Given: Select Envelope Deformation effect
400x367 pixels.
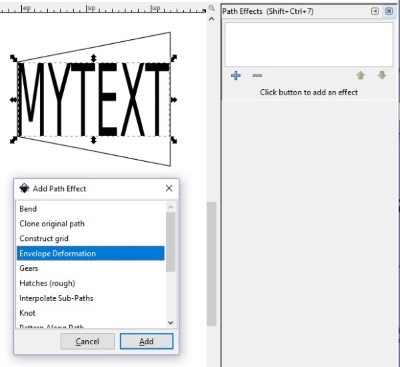Looking at the screenshot, I should coord(91,253).
